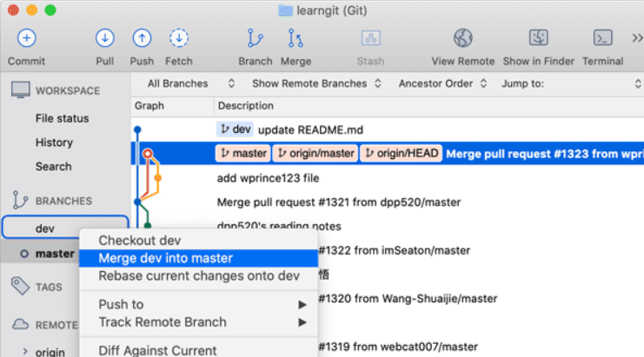Click the origin/HEAD label tag
This screenshot has width=644, height=357.
coord(402,154)
